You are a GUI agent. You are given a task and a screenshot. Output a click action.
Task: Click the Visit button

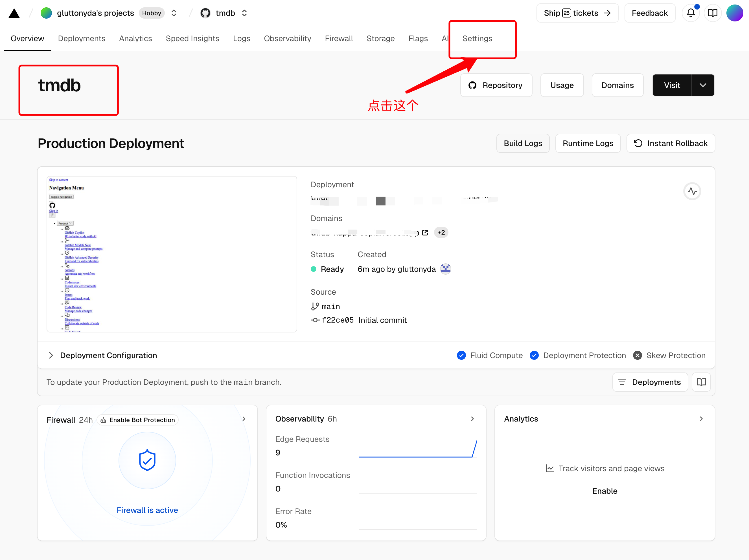click(x=672, y=85)
